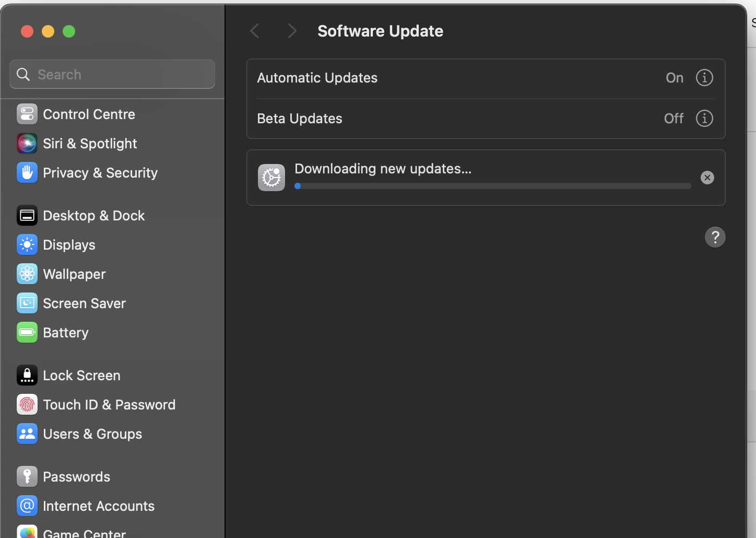Click the Battery icon in sidebar
The height and width of the screenshot is (538, 756).
click(x=27, y=332)
